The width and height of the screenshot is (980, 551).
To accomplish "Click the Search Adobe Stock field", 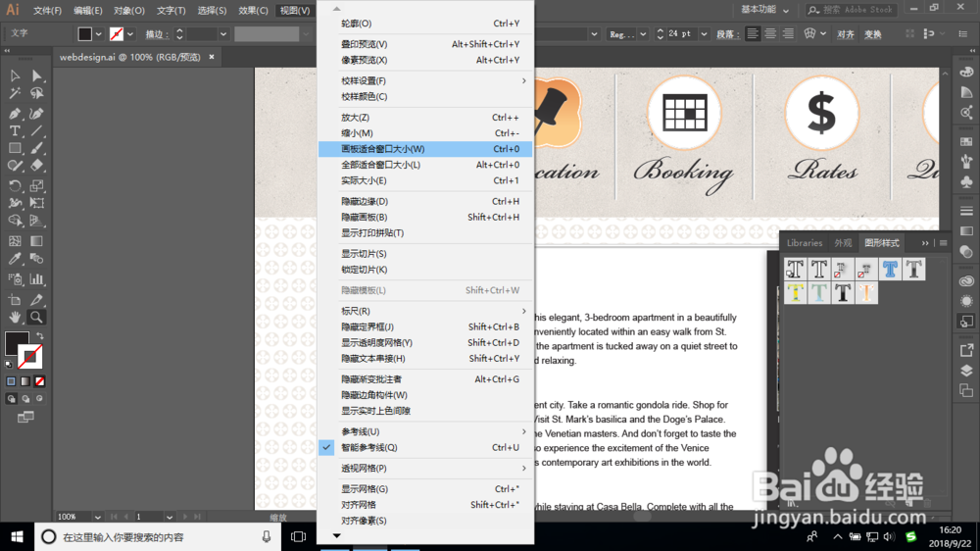I will (x=852, y=10).
